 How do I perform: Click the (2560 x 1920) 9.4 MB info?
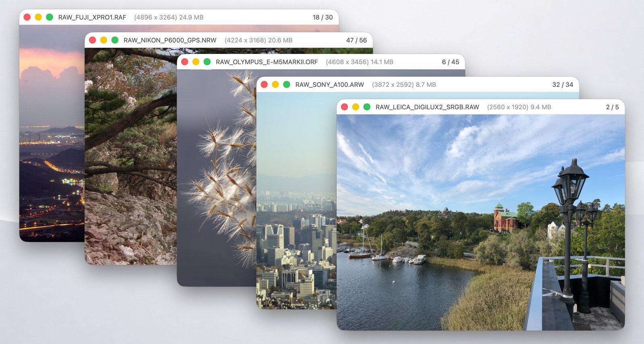coord(519,107)
